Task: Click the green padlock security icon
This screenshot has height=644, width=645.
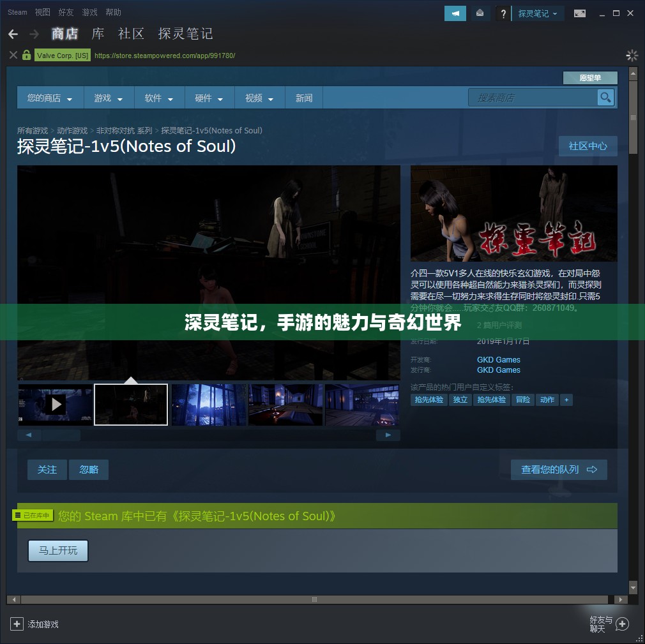Action: [26, 55]
